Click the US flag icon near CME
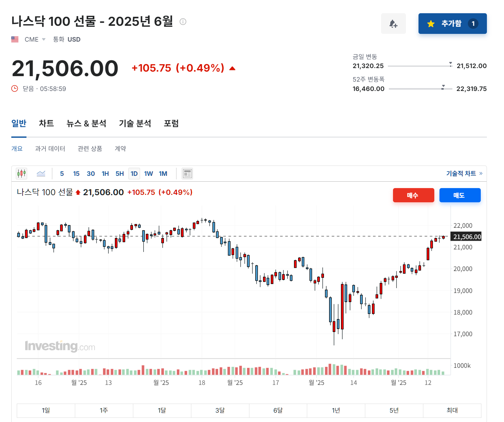504x422 pixels. [x=15, y=39]
